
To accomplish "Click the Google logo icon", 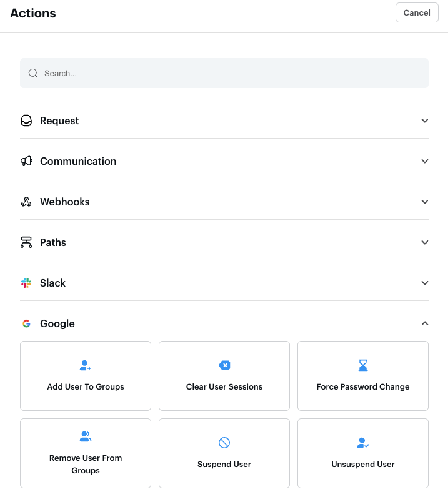I will 26,323.
